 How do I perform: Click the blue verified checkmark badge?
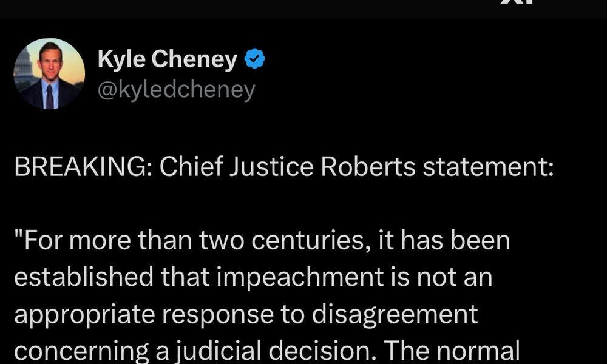(254, 59)
